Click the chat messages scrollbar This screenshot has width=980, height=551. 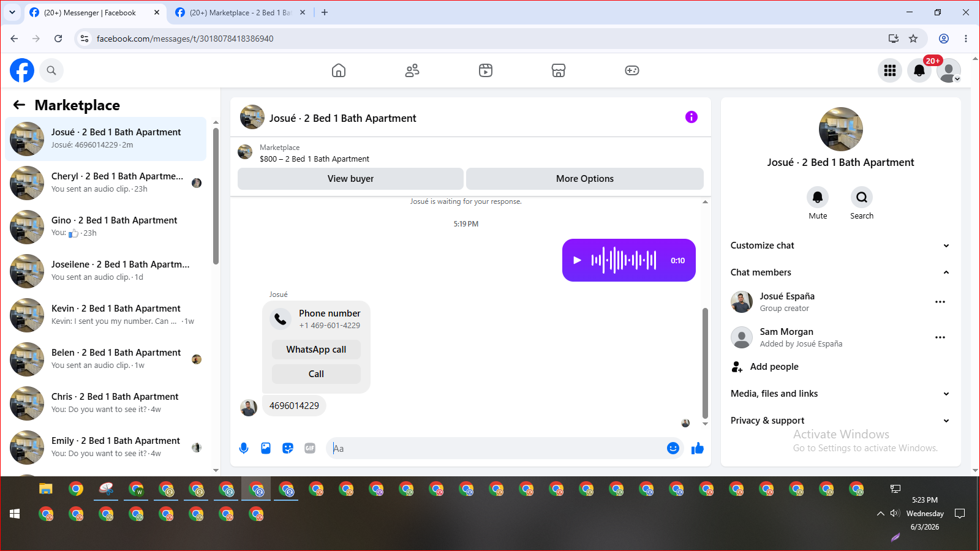coord(705,362)
